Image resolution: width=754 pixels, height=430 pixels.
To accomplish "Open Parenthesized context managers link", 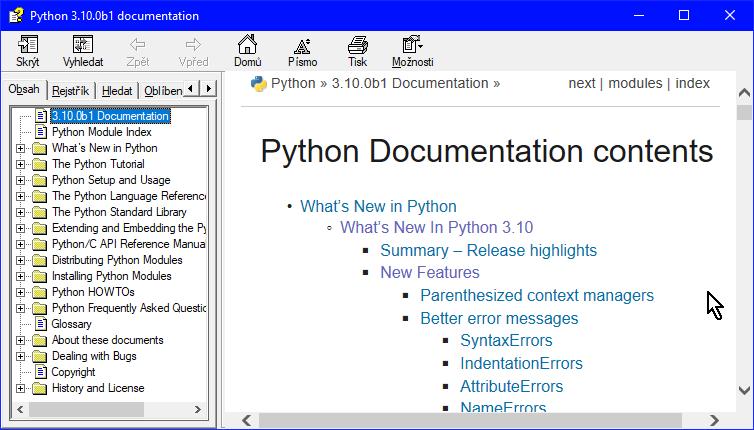I will (537, 295).
